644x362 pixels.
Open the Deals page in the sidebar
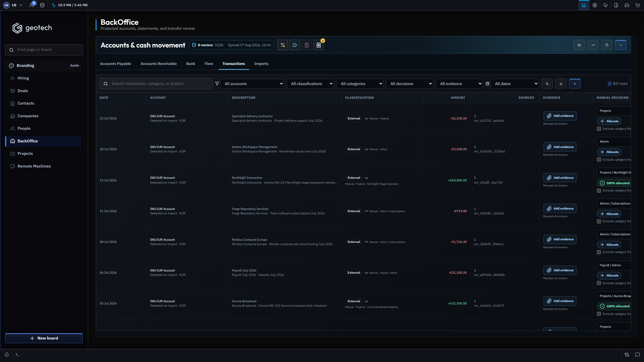tap(43, 91)
